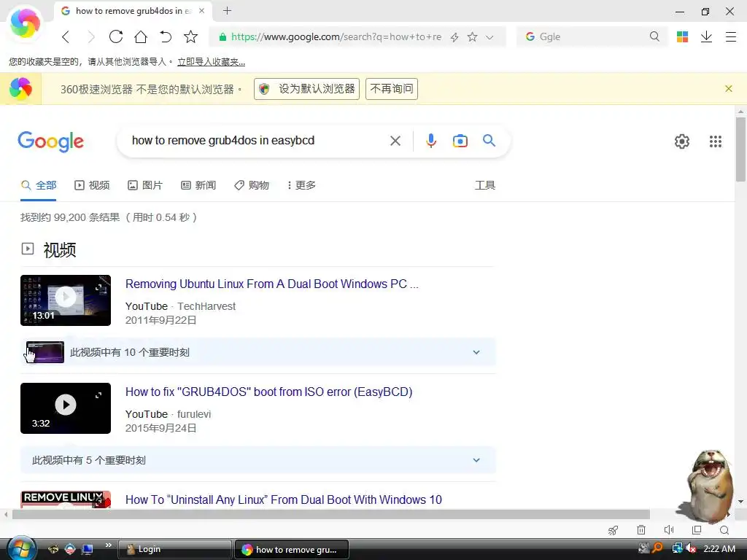Click the trash bin icon in status bar
747x560 pixels.
pyautogui.click(x=641, y=530)
